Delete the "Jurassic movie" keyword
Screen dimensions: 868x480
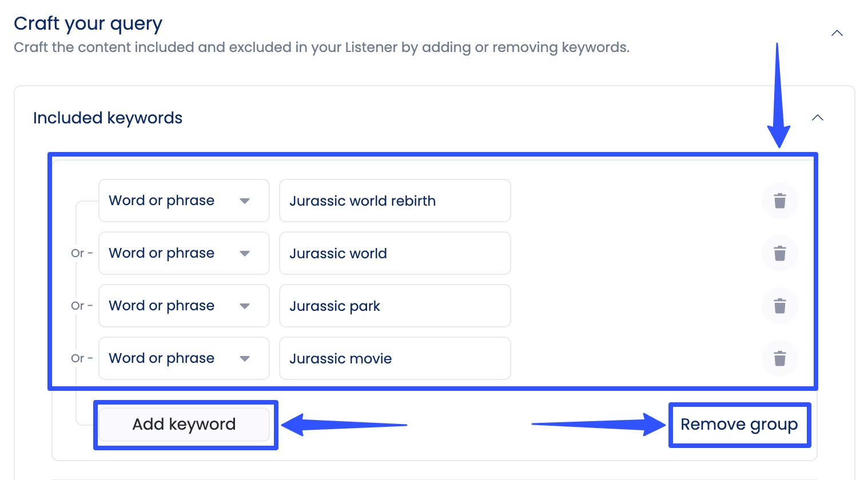coord(779,358)
